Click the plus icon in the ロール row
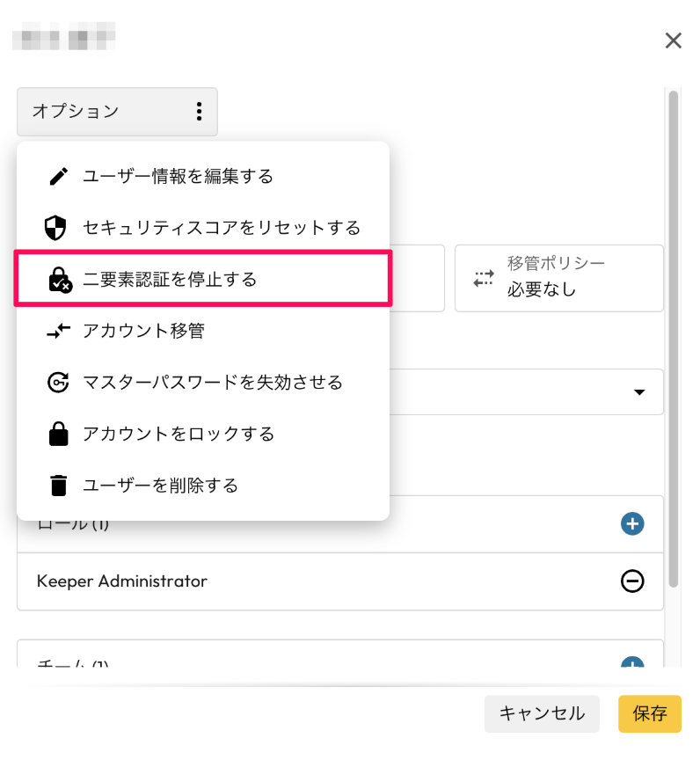The height and width of the screenshot is (760, 700). tap(632, 524)
